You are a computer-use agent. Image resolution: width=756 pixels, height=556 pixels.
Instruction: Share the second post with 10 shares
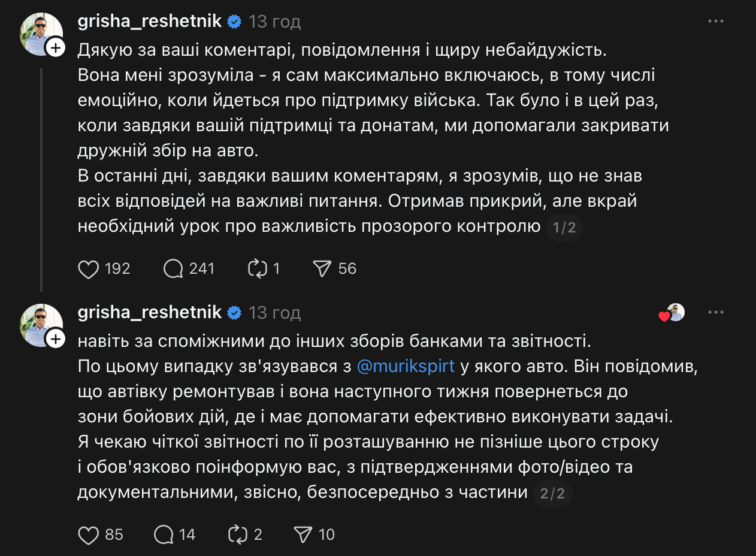pyautogui.click(x=303, y=534)
